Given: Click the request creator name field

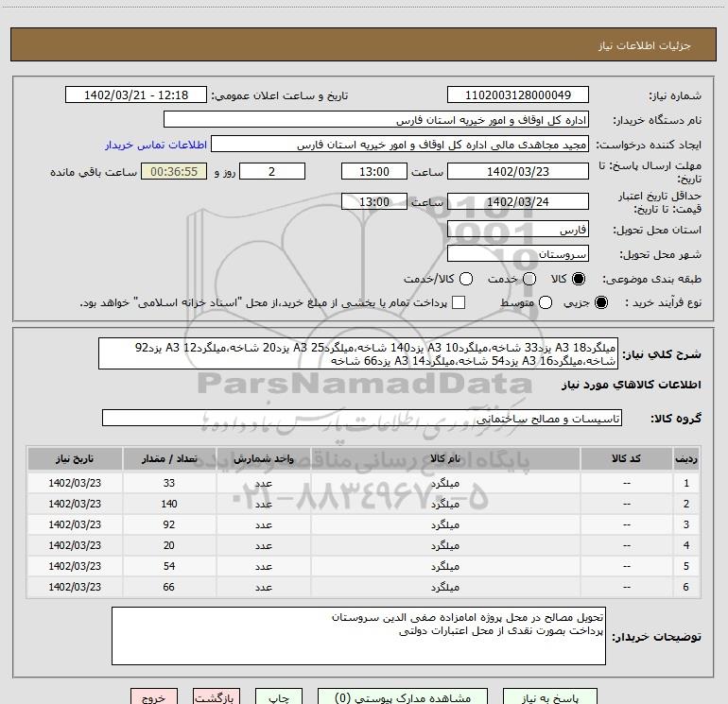Looking at the screenshot, I should pyautogui.click(x=400, y=145).
